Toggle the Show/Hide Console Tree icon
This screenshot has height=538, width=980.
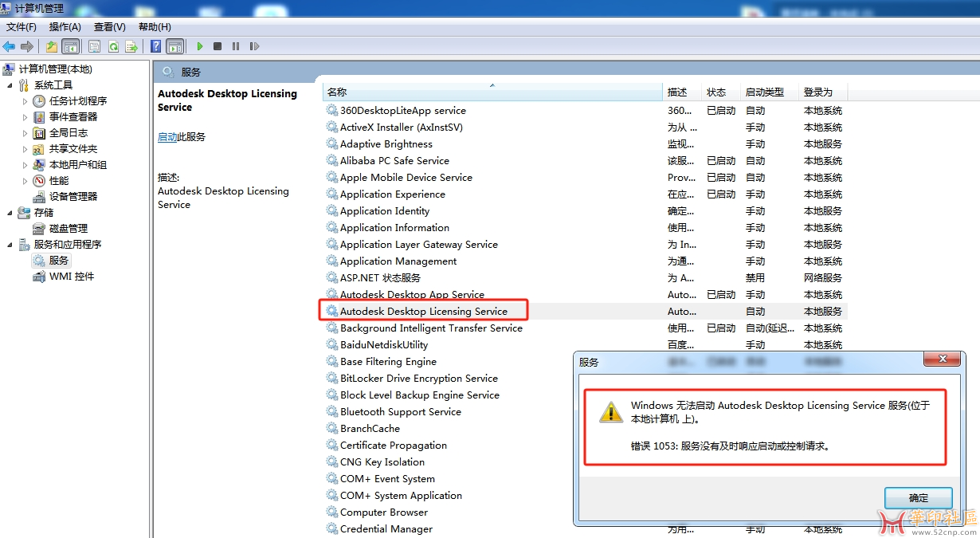71,47
